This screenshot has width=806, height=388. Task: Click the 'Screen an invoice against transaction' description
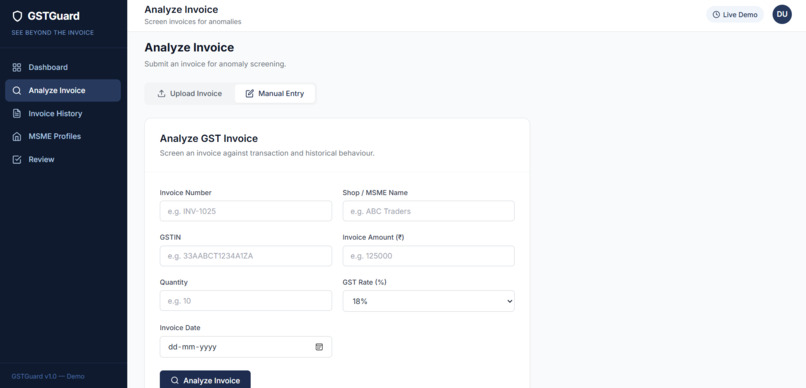coord(267,153)
